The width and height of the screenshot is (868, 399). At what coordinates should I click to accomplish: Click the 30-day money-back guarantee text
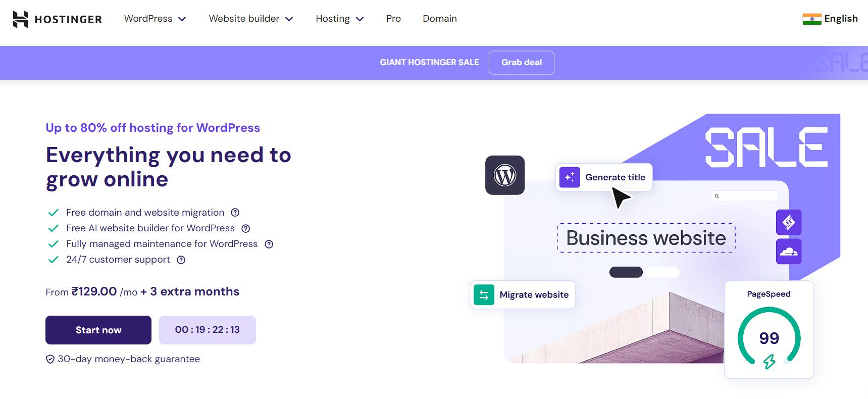pos(129,359)
